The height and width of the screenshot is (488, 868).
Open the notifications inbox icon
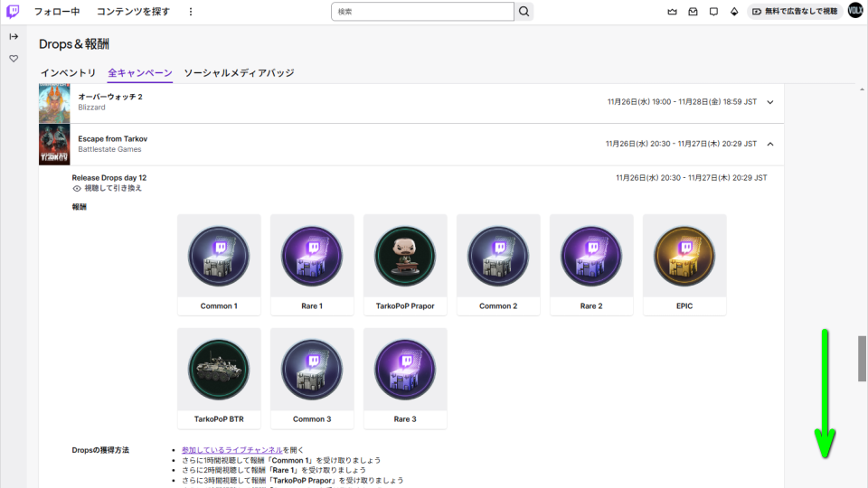[693, 12]
